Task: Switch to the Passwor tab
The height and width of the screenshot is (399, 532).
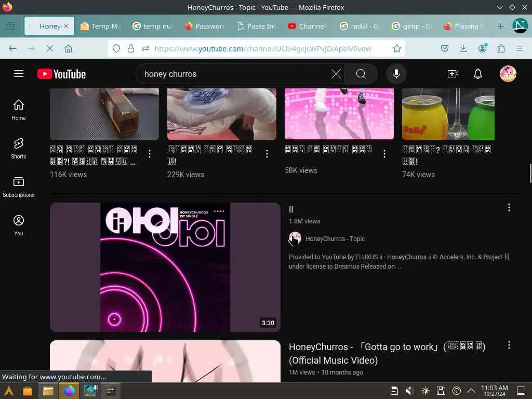Action: (x=205, y=26)
